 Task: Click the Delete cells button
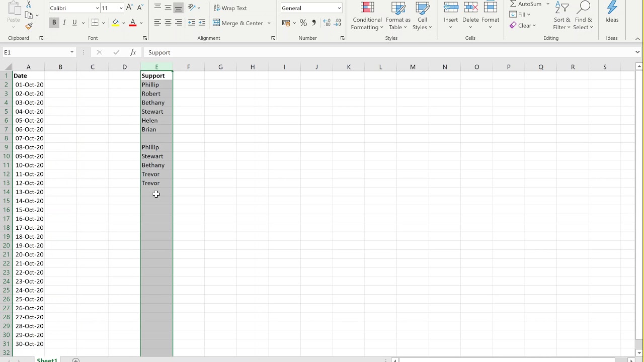tap(470, 15)
